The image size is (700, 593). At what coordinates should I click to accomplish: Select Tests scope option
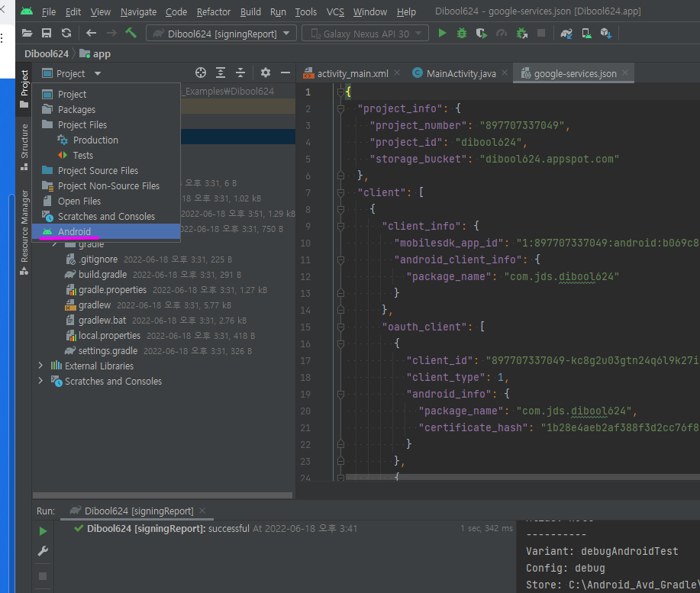[106, 155]
